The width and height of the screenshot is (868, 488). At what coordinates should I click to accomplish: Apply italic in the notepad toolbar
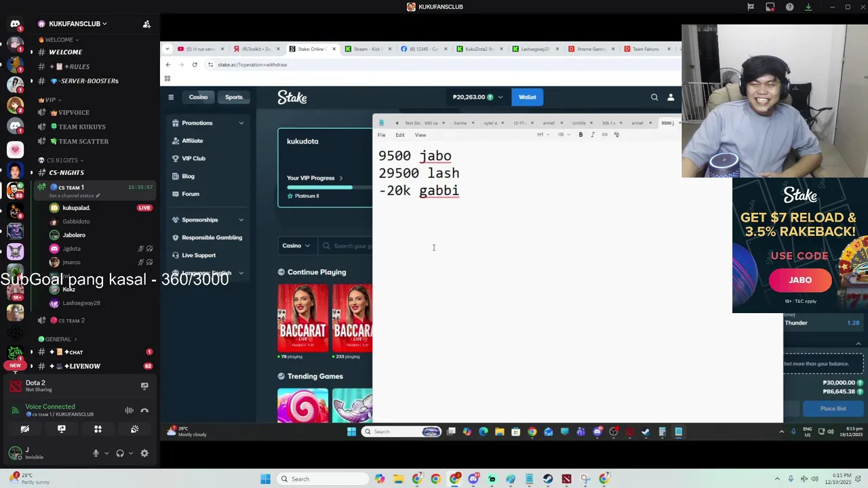click(593, 134)
